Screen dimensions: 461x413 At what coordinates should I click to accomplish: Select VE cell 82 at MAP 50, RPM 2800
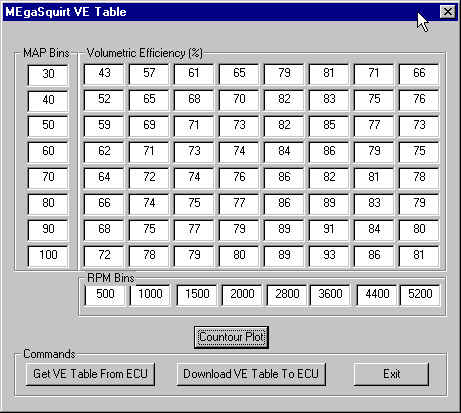pyautogui.click(x=284, y=126)
